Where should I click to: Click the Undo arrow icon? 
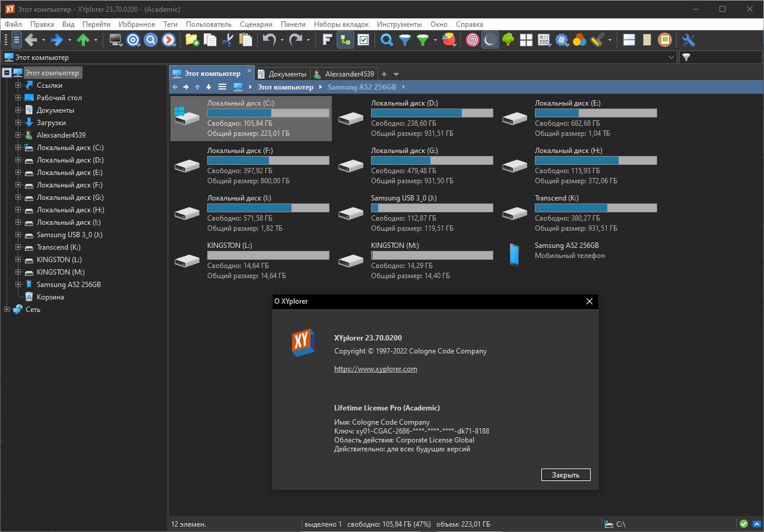click(270, 40)
